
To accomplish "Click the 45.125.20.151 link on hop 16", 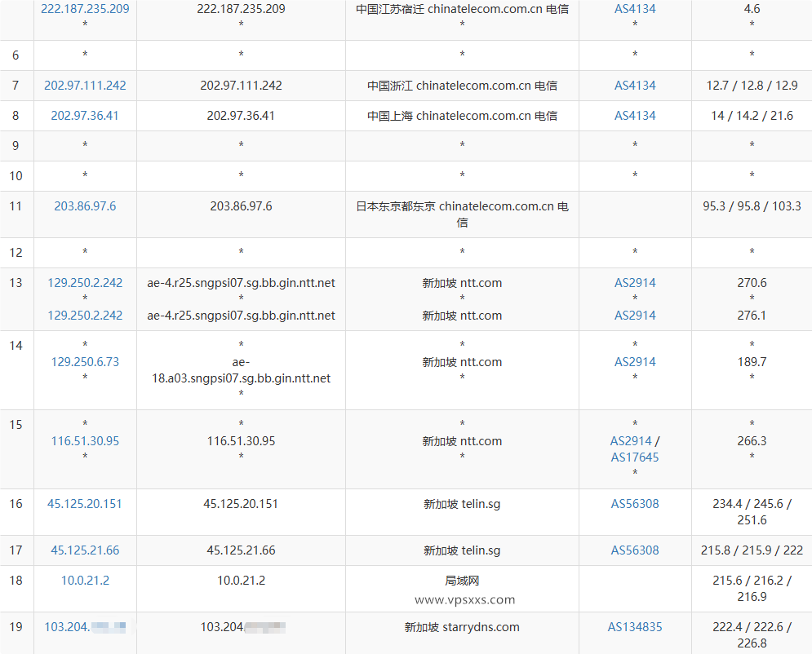I will (x=84, y=503).
